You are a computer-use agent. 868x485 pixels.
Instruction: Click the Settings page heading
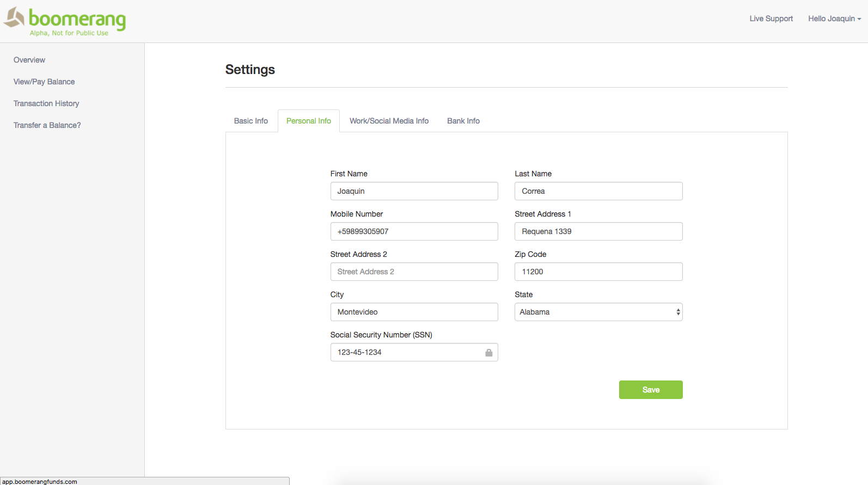[x=250, y=70]
